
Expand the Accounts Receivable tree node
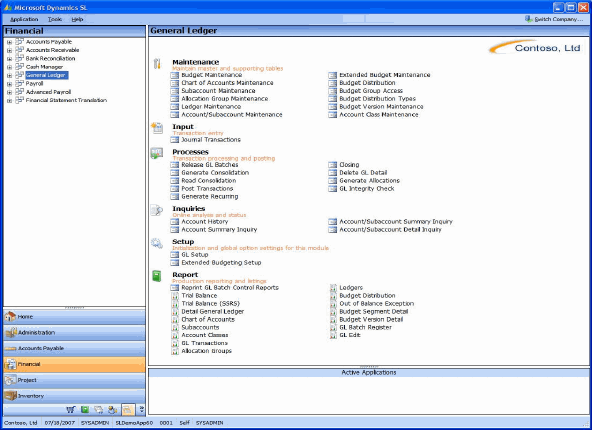9,50
